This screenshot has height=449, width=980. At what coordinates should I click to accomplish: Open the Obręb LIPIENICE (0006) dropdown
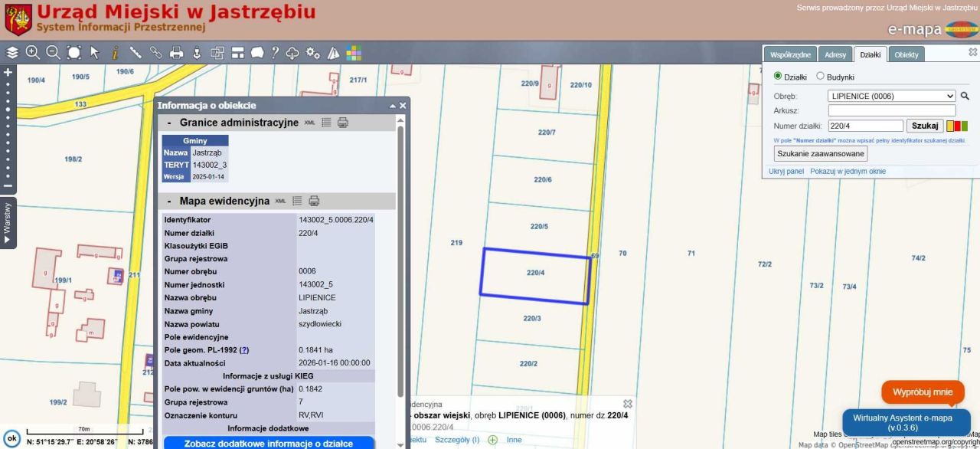click(x=892, y=97)
